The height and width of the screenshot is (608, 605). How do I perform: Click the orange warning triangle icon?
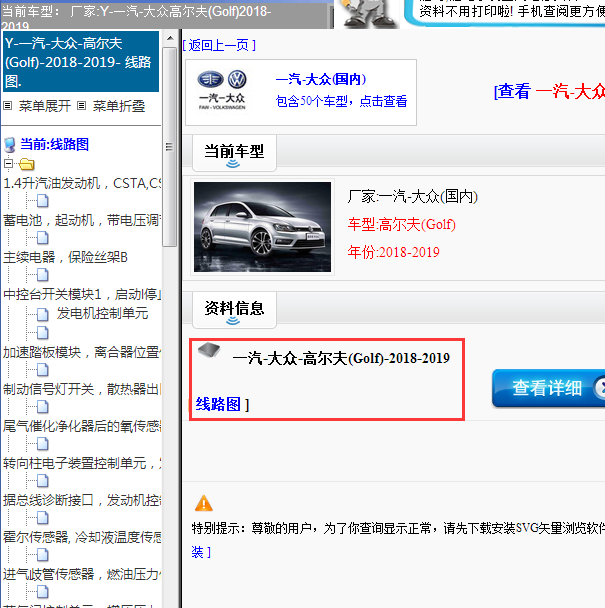[x=204, y=503]
